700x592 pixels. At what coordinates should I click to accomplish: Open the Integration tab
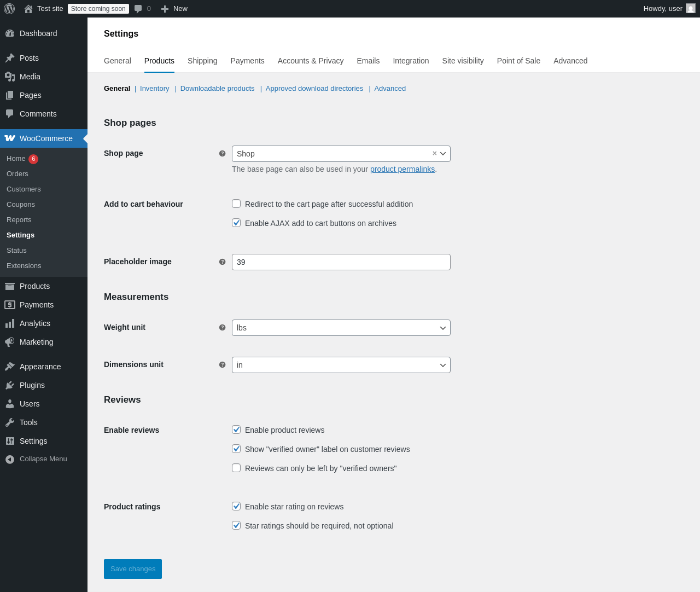pos(411,61)
